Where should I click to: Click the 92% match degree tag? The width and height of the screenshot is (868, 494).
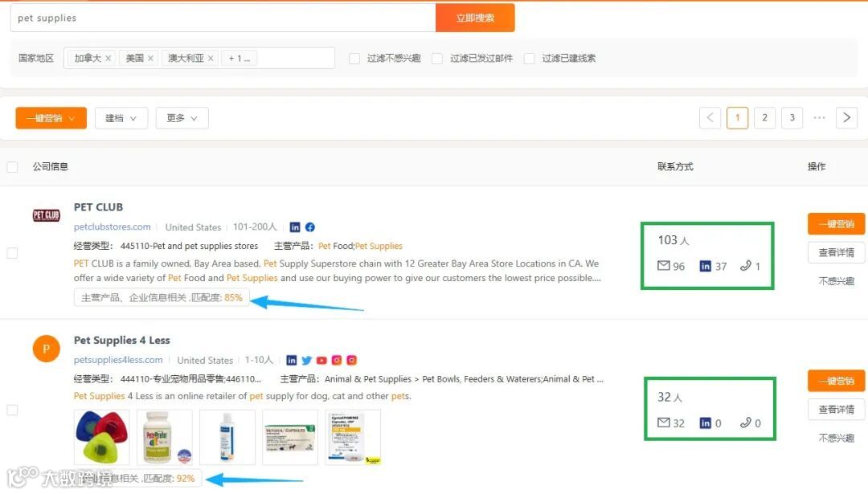138,478
